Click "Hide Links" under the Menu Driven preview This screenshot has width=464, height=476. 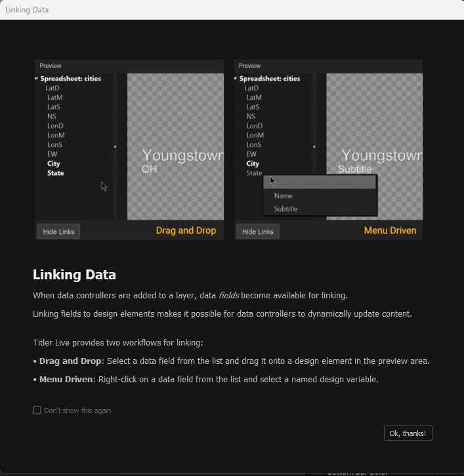point(258,231)
